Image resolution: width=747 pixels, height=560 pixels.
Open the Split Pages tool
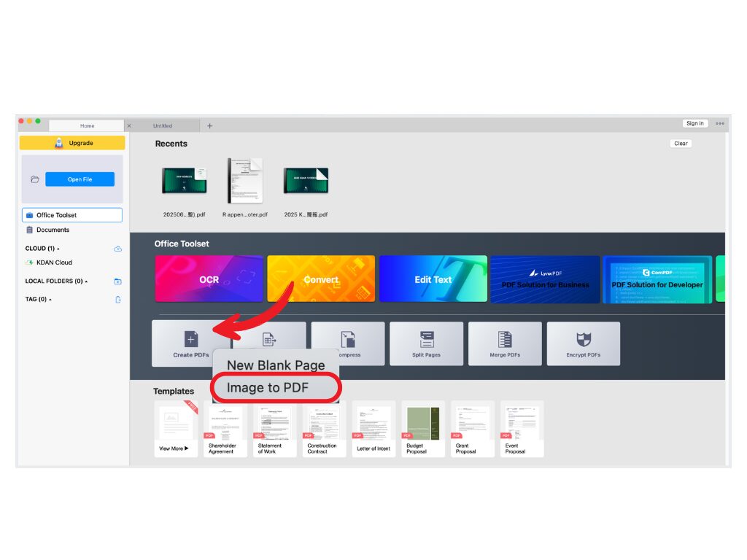pyautogui.click(x=426, y=340)
